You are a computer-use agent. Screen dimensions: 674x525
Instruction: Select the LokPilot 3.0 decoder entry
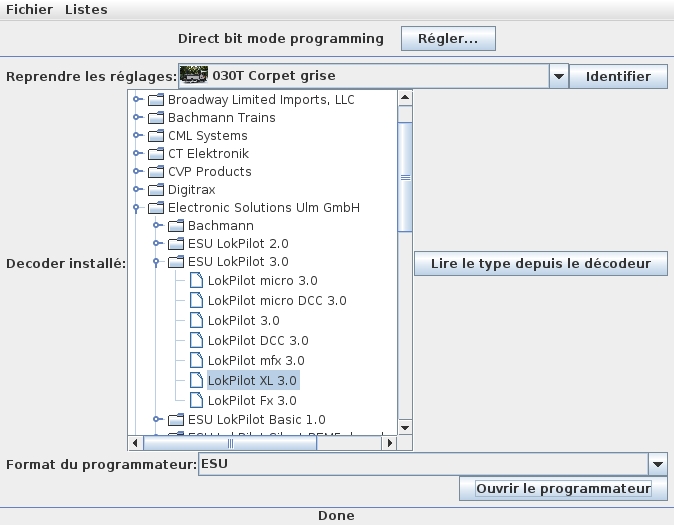(244, 321)
